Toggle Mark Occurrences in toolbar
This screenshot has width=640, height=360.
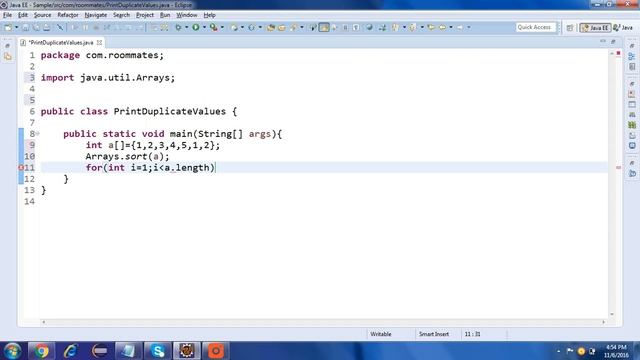[324, 27]
